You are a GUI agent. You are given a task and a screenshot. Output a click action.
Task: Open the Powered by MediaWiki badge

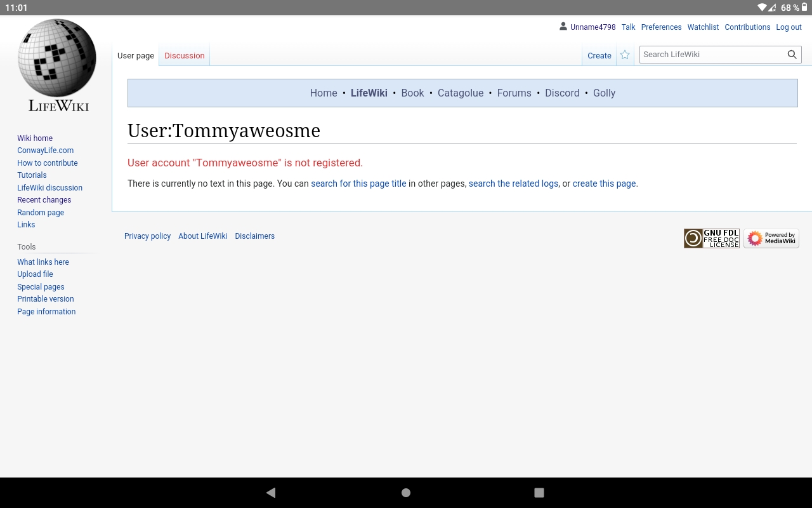click(x=771, y=238)
